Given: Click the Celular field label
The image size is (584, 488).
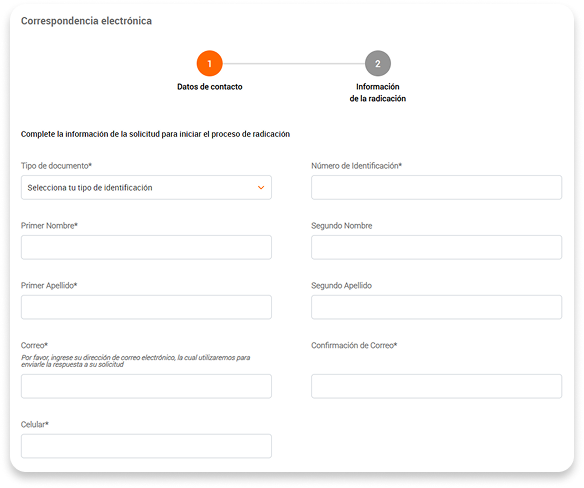Looking at the screenshot, I should tap(35, 424).
